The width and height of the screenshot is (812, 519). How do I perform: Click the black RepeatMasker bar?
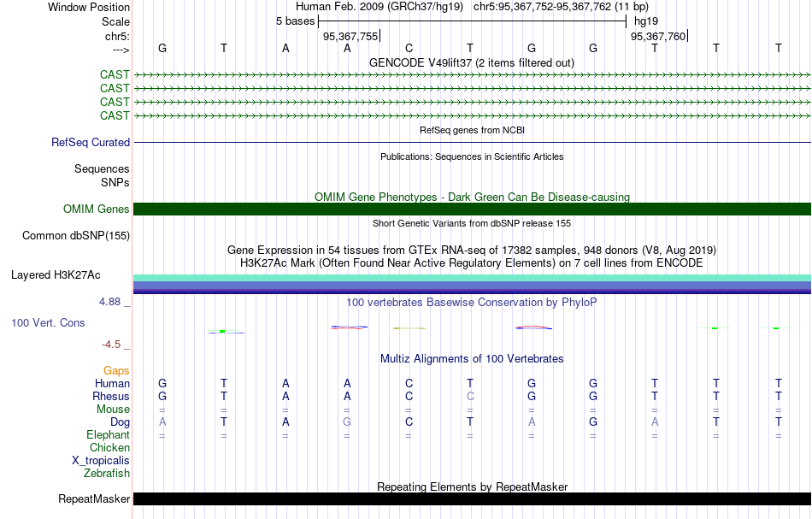(473, 498)
